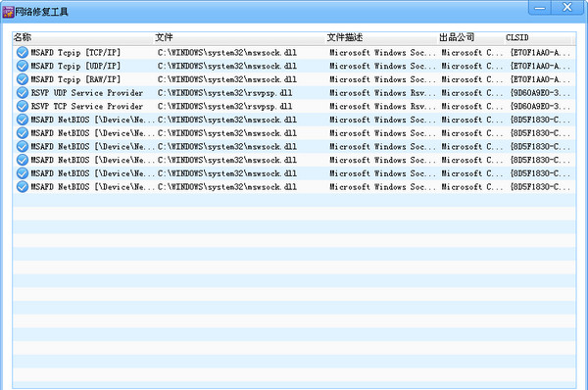588x390 pixels.
Task: Select the MSAFD Tcpip [RAW/IP] entry name
Action: 75,79
